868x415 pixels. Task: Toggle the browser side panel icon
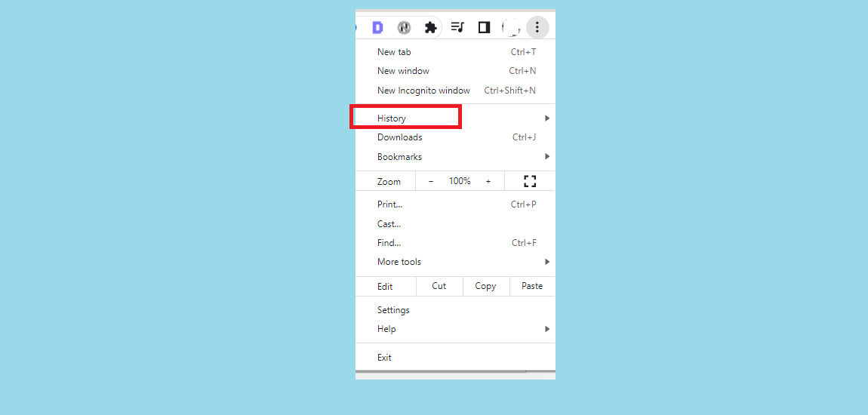tap(484, 27)
